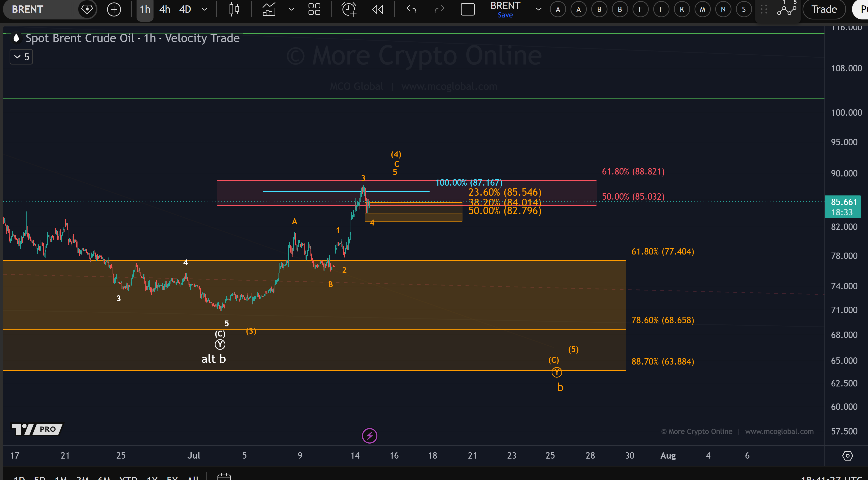Load the second A layout shortcut

click(x=579, y=9)
